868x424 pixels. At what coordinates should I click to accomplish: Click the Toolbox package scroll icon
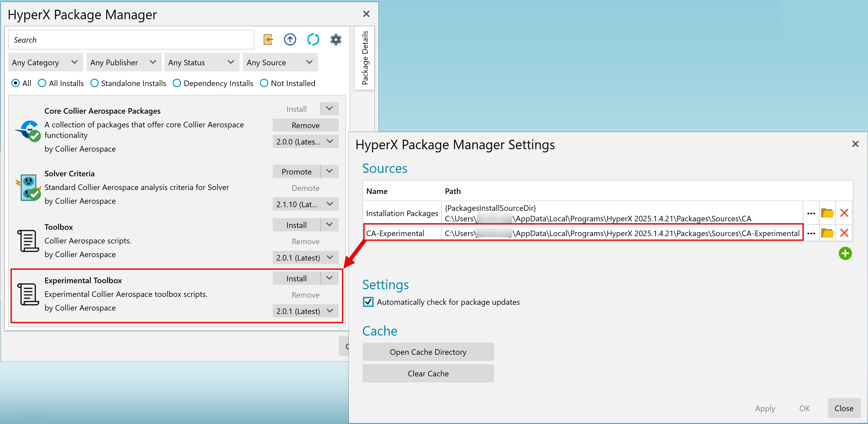pyautogui.click(x=28, y=241)
